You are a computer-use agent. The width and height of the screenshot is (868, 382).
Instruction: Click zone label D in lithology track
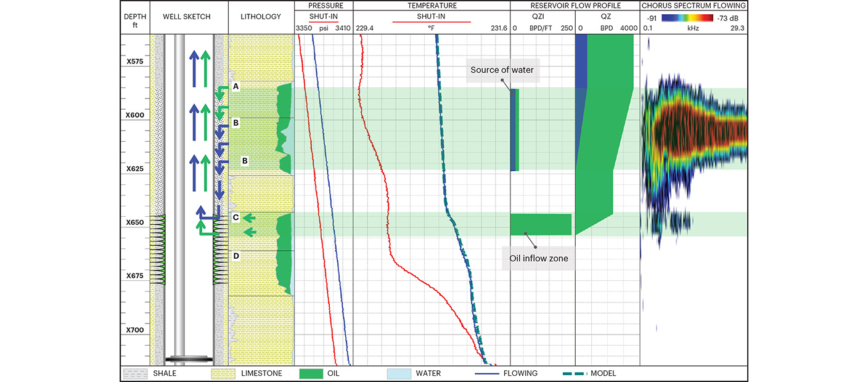click(235, 255)
